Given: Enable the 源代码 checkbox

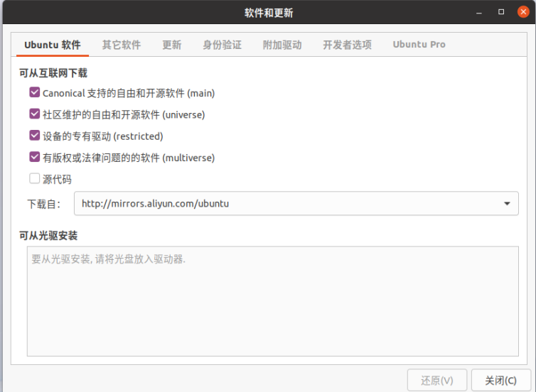Looking at the screenshot, I should [35, 179].
